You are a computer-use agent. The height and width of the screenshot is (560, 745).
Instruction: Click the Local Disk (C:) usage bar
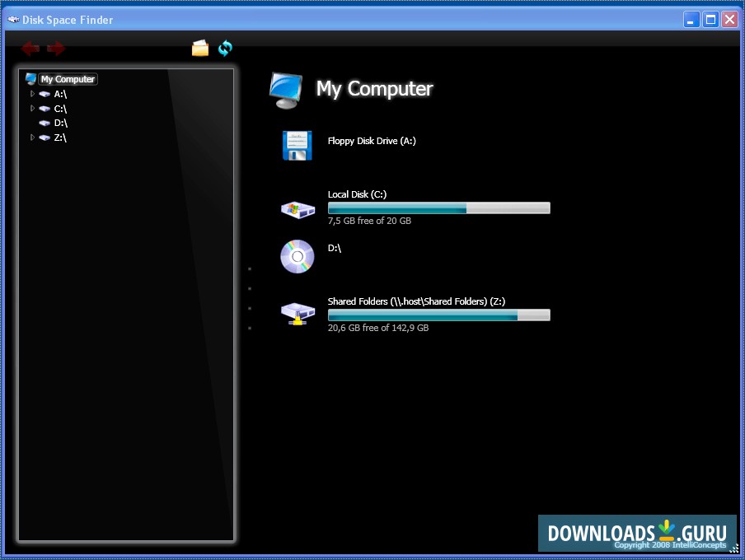click(x=439, y=208)
